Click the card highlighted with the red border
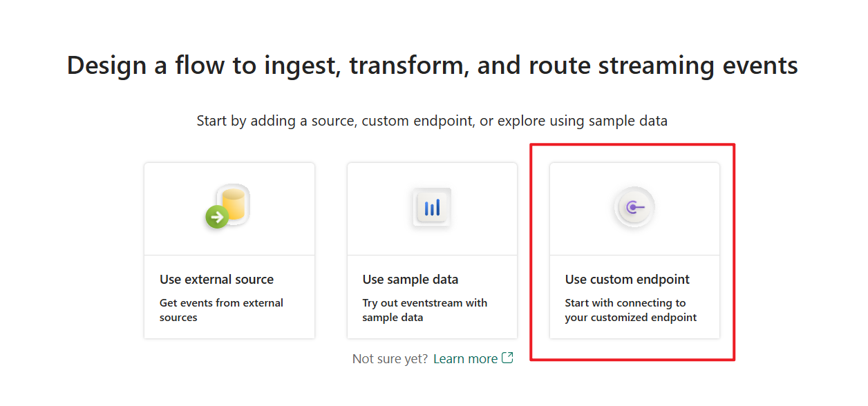The width and height of the screenshot is (868, 406). (634, 250)
